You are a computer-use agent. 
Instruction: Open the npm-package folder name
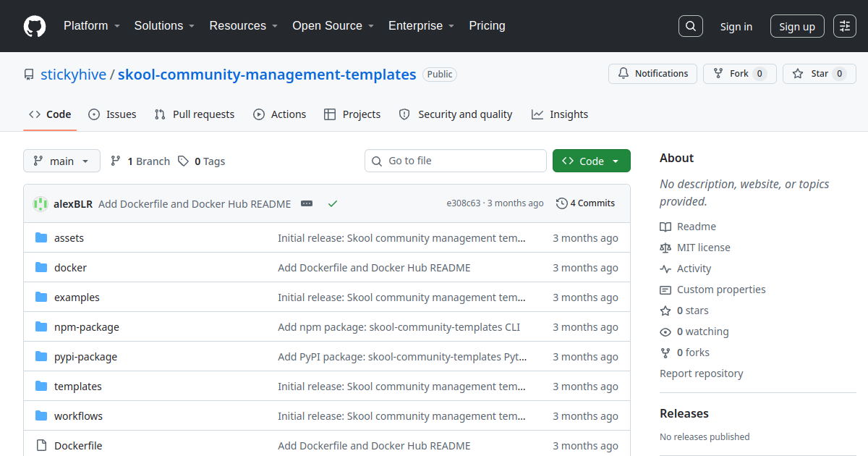pyautogui.click(x=87, y=327)
